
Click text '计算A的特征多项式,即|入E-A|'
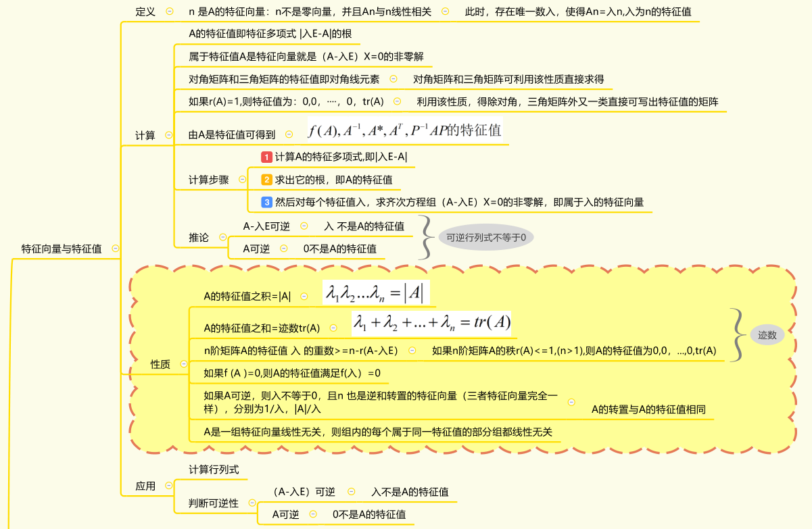[x=341, y=157]
